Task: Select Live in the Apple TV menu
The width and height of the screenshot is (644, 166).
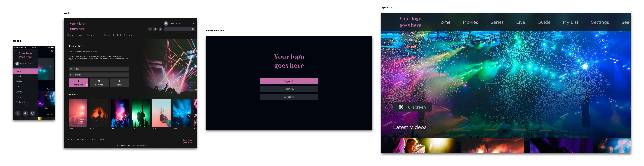Action: click(521, 22)
